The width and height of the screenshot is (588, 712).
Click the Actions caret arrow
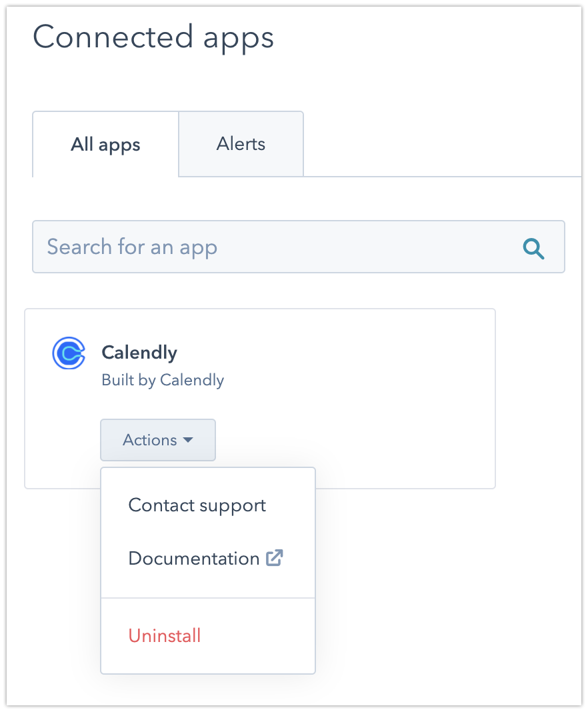click(x=188, y=440)
